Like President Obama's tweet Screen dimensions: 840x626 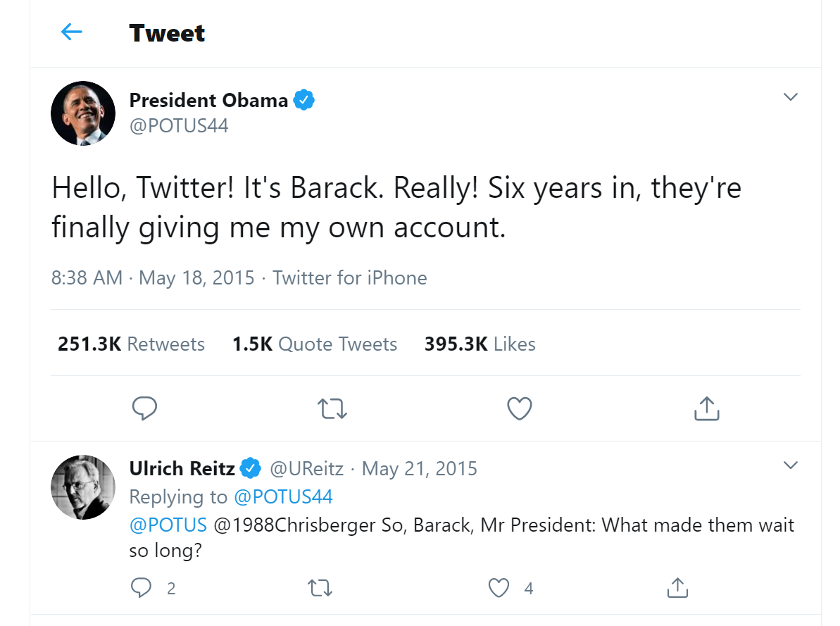(x=520, y=408)
